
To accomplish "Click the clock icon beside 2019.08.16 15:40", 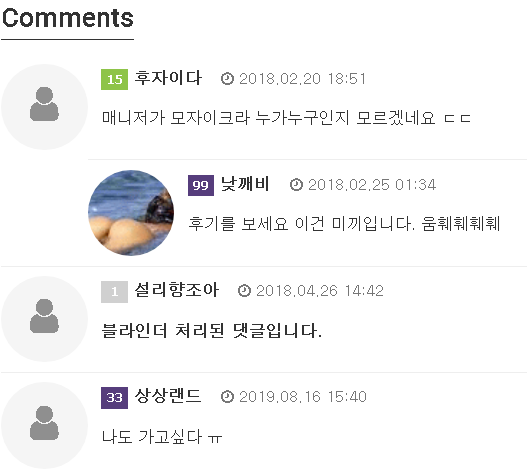I will coord(227,397).
